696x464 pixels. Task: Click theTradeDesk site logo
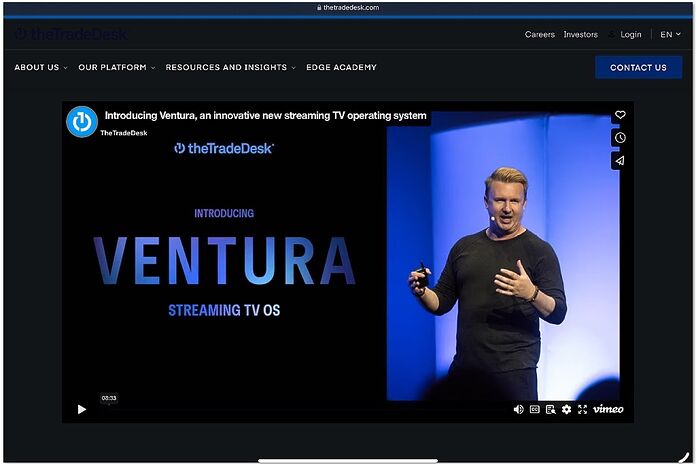pos(71,34)
